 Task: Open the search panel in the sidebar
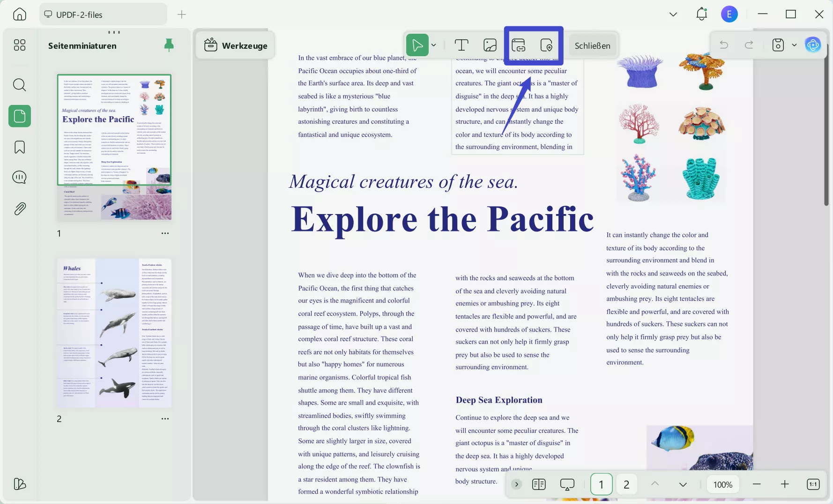coord(20,85)
